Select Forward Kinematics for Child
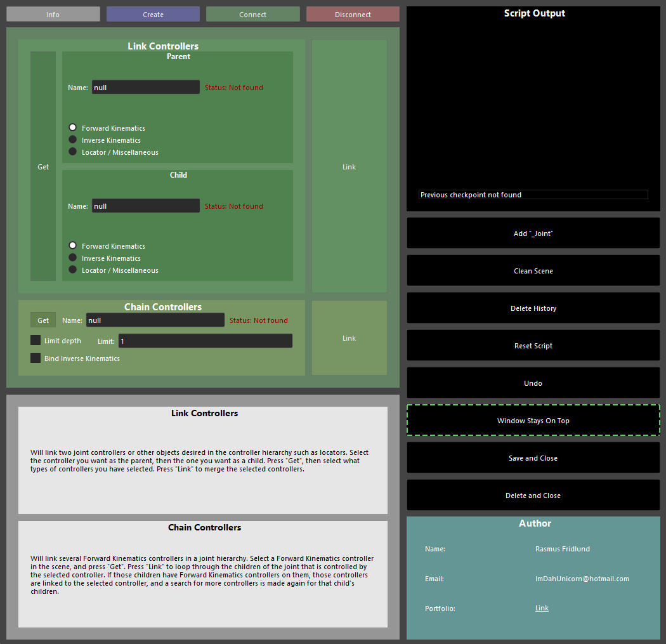 point(73,246)
